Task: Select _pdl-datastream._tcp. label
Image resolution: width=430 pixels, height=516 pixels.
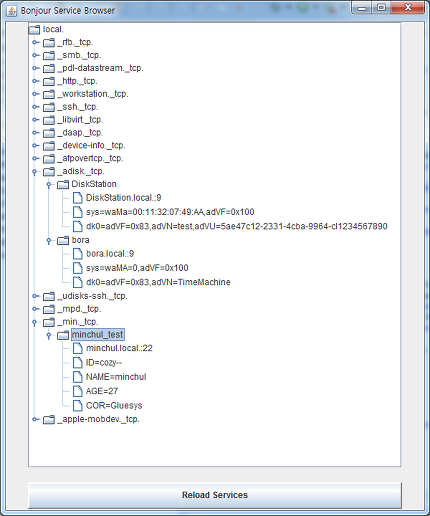Action: [x=100, y=68]
